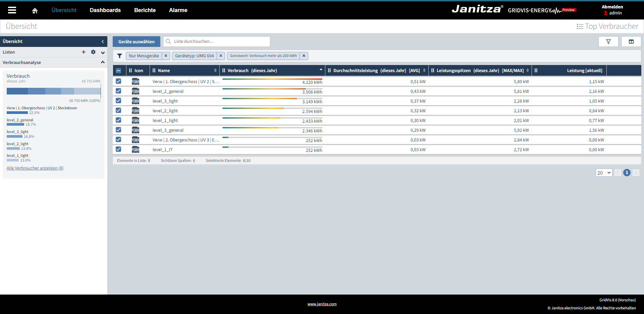
Task: Open the Alarme menu item
Action: [x=178, y=10]
